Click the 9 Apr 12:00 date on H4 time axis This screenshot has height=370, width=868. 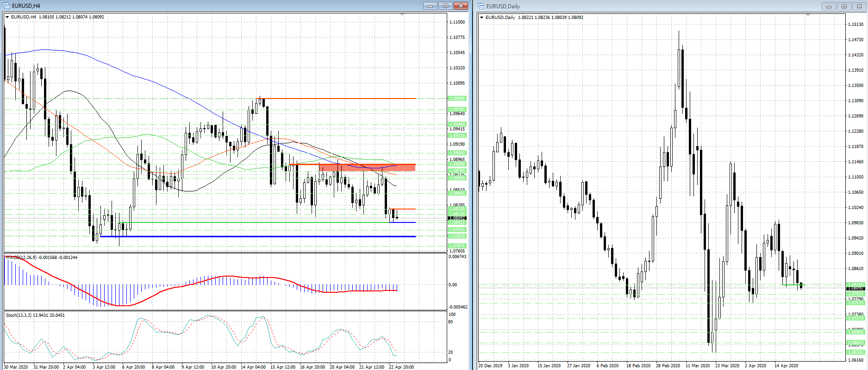click(x=193, y=367)
